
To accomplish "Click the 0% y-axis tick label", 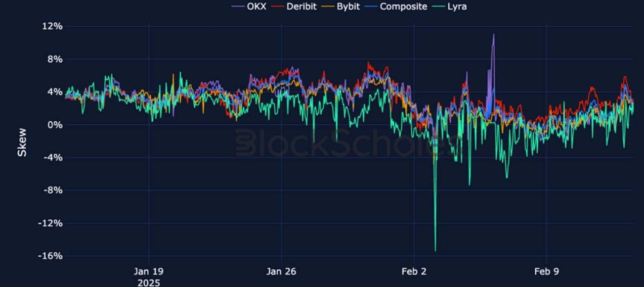I will [54, 125].
